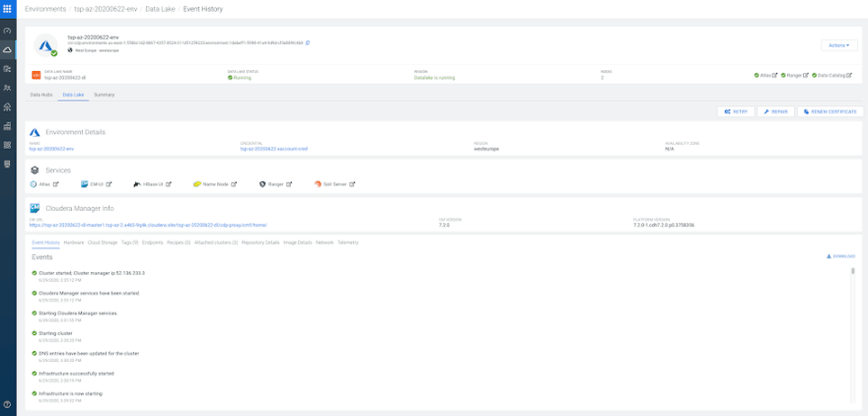Open the Event History tab

click(46, 243)
